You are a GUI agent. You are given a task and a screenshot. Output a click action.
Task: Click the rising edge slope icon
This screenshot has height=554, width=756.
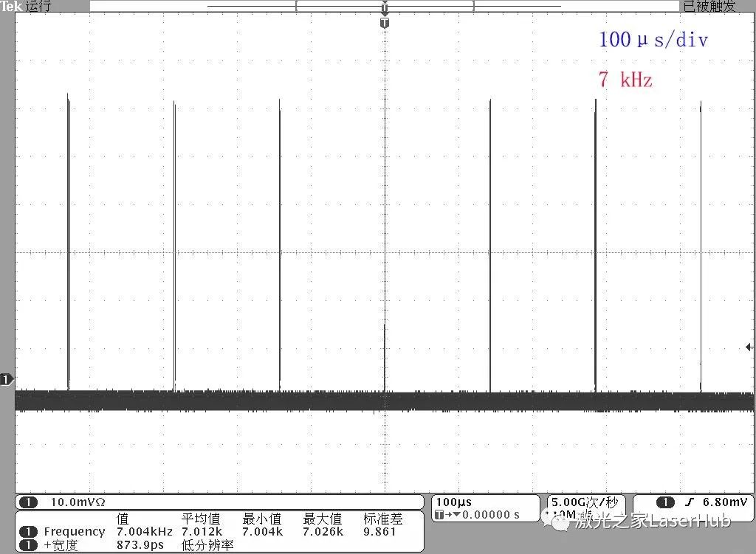[x=690, y=502]
